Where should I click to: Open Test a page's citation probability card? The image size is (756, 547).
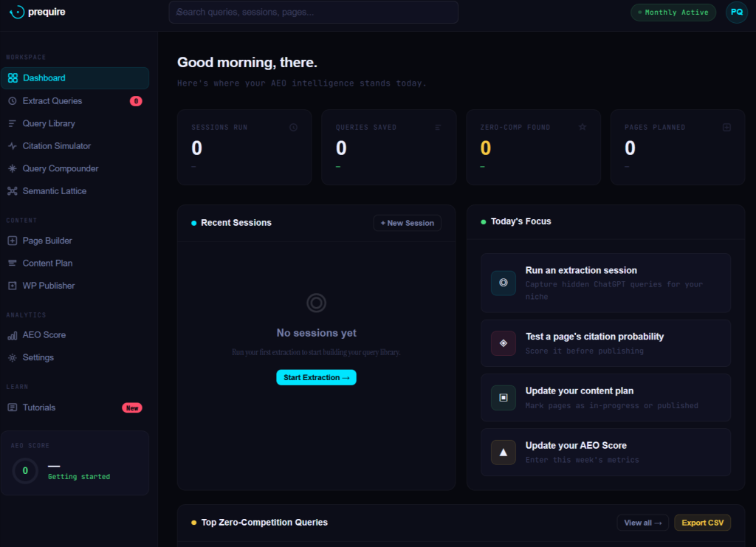(x=605, y=343)
